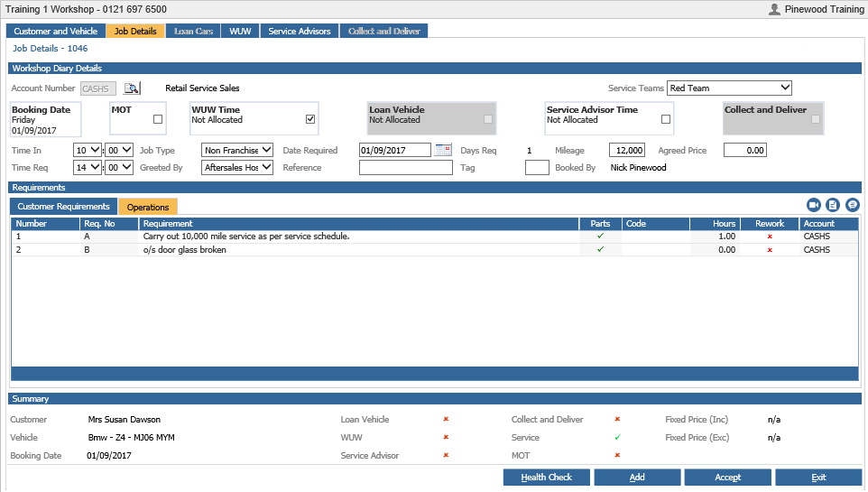The width and height of the screenshot is (868, 492).
Task: Click the Service green tick in Summary
Action: coord(617,437)
